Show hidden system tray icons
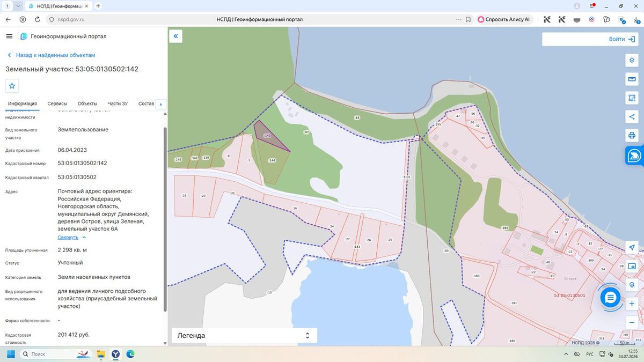 [566, 354]
